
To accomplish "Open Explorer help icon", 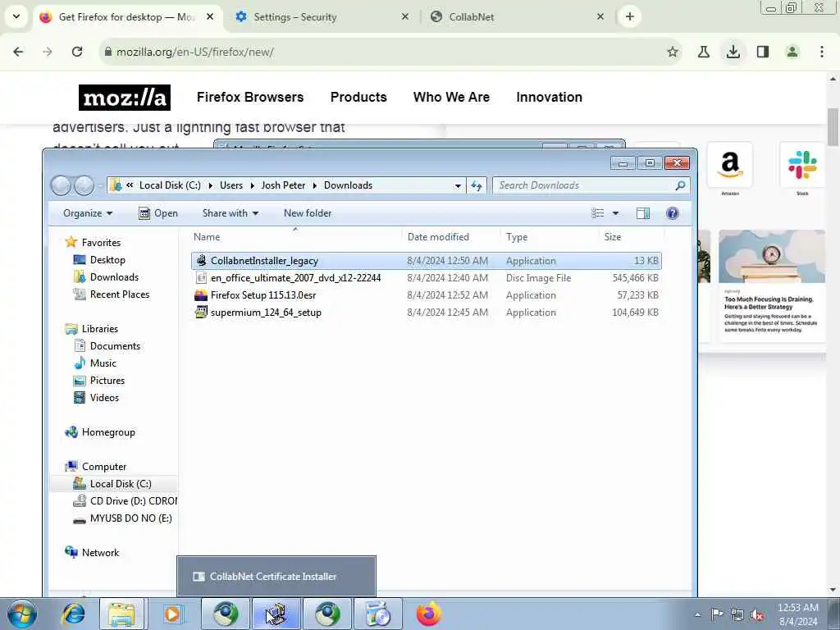I will 673,213.
